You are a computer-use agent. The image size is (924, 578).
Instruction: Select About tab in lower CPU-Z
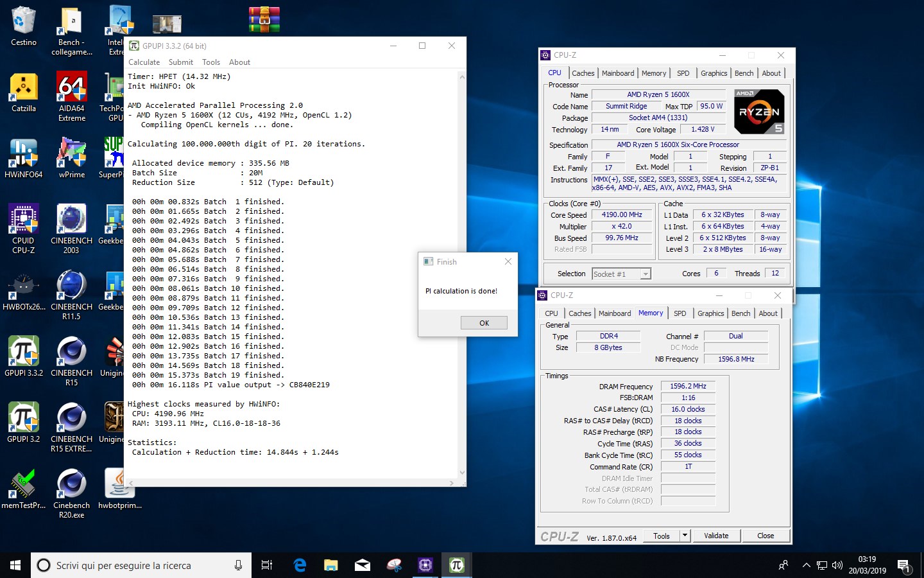(x=768, y=313)
